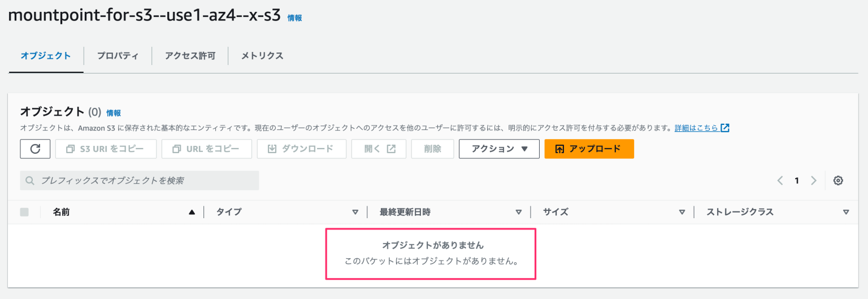This screenshot has height=299, width=868.
Task: Toggle the select-all objects checkbox
Action: point(24,212)
